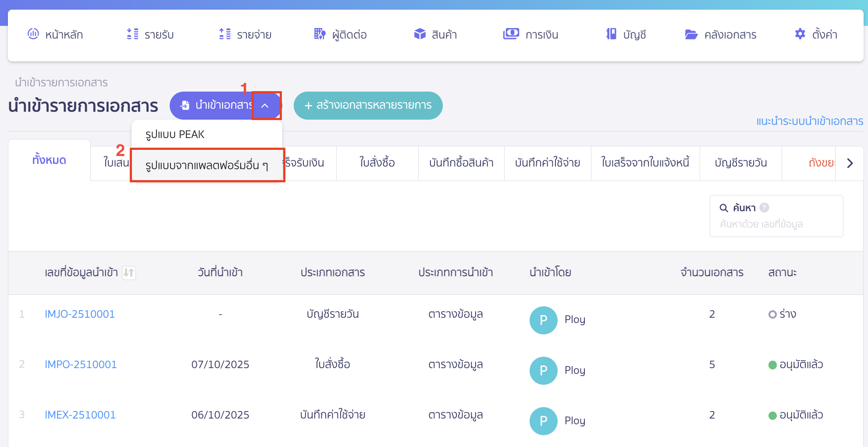The image size is (868, 447).
Task: Select the การเงิน finance icon
Action: pos(511,34)
